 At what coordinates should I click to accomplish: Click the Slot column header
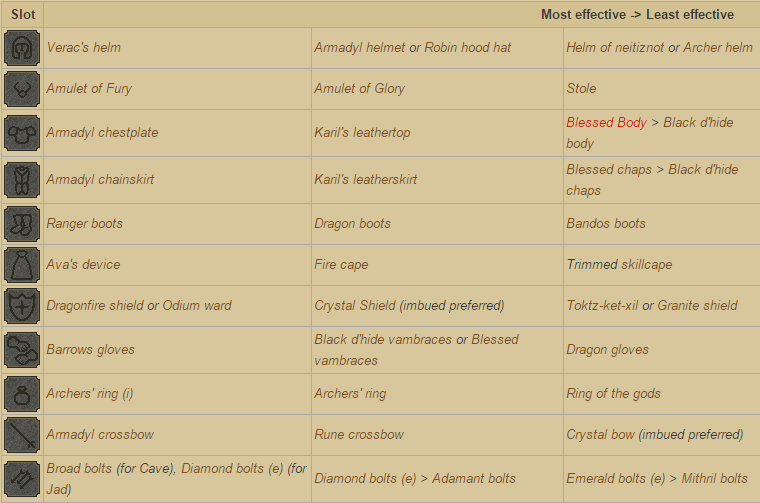pos(23,15)
